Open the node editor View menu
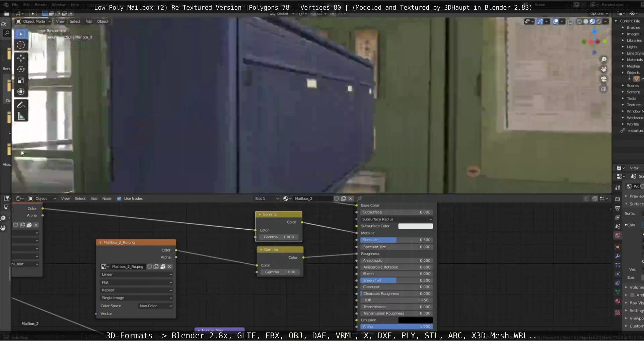This screenshot has height=341, width=644. click(x=65, y=198)
